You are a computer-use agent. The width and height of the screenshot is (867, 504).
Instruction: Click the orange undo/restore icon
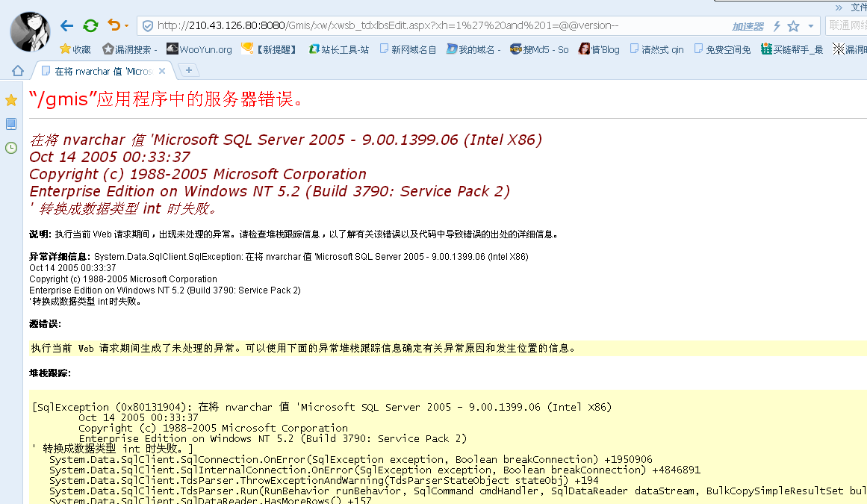114,25
